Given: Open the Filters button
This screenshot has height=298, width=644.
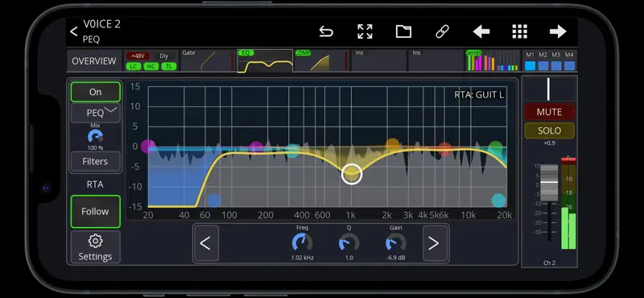Looking at the screenshot, I should (x=95, y=162).
